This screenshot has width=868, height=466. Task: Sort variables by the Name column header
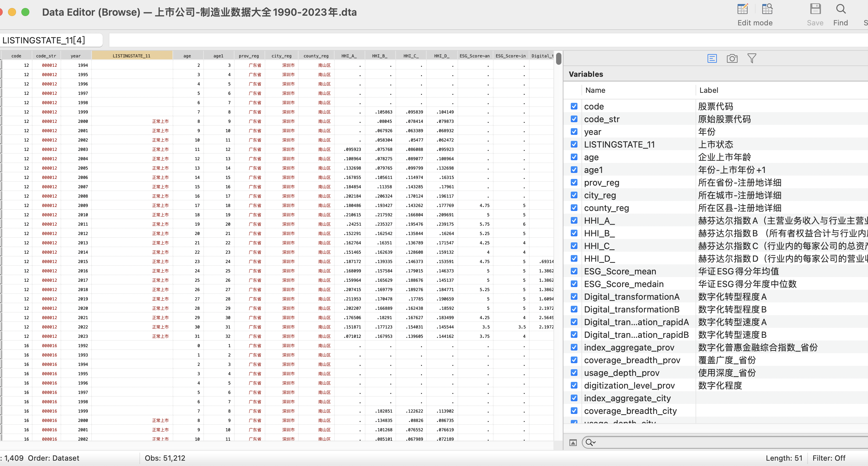pyautogui.click(x=595, y=90)
